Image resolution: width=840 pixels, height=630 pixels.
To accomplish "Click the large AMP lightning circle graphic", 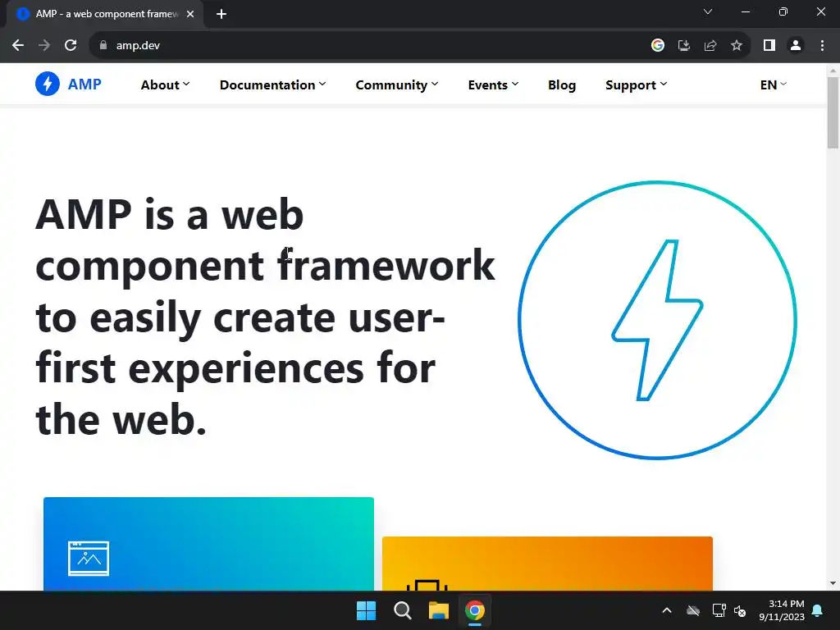I will (x=657, y=320).
